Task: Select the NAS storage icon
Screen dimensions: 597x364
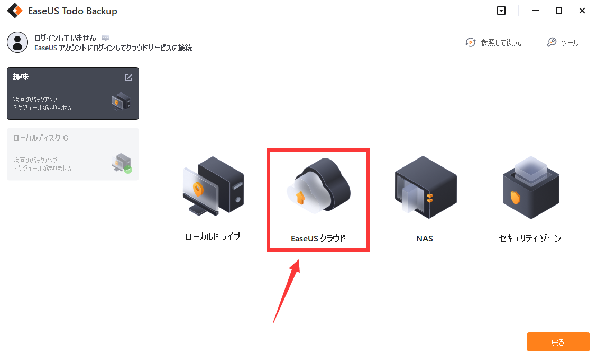Action: (x=426, y=186)
